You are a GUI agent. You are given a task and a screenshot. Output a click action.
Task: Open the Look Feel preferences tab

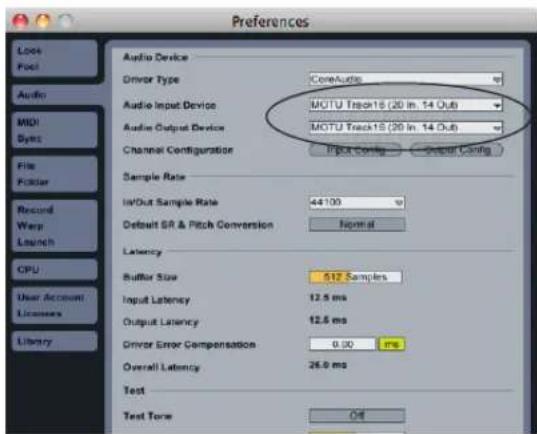pos(55,59)
